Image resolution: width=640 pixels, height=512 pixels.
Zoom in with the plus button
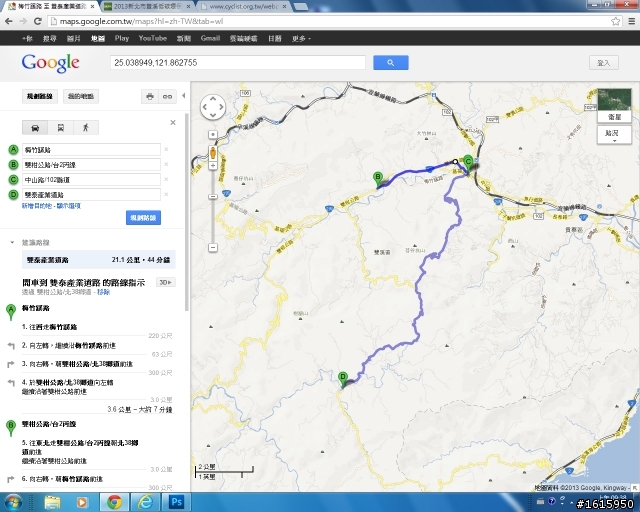click(x=213, y=165)
